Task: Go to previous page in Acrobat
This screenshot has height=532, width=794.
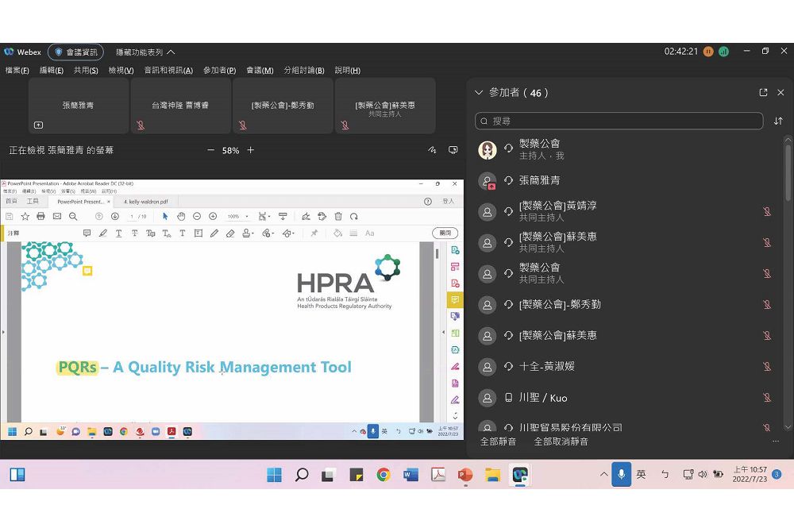Action: click(x=99, y=217)
